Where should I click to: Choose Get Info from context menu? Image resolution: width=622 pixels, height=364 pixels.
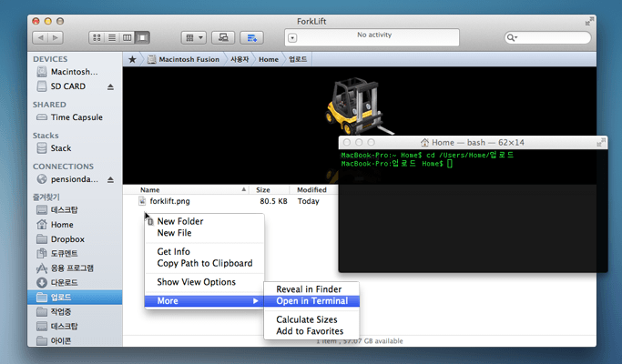click(x=205, y=251)
